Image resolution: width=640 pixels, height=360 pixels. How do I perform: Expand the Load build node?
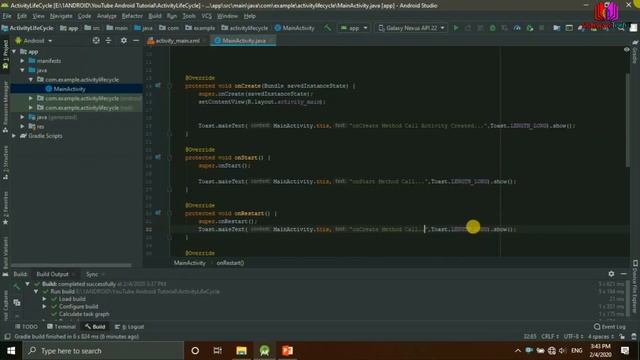(x=44, y=299)
